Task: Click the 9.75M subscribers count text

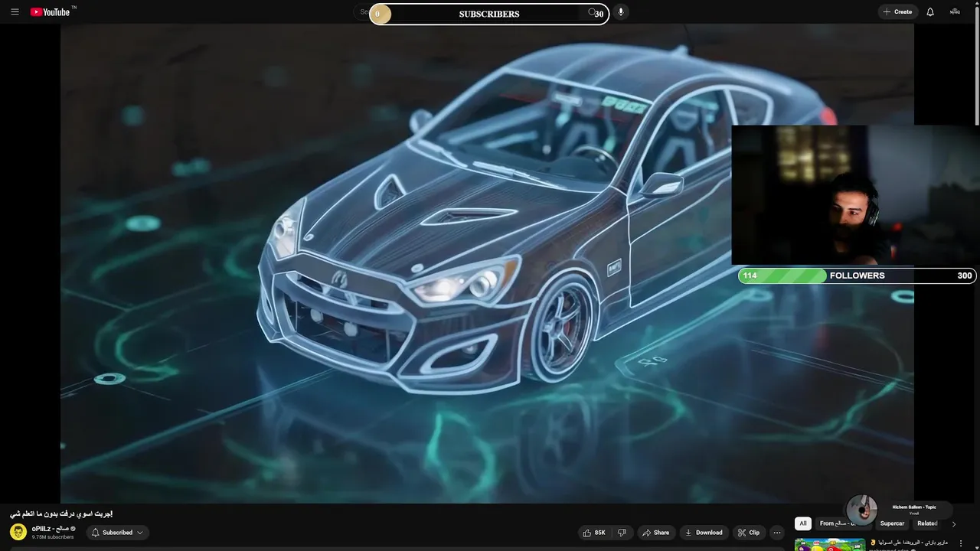Action: pyautogui.click(x=53, y=537)
